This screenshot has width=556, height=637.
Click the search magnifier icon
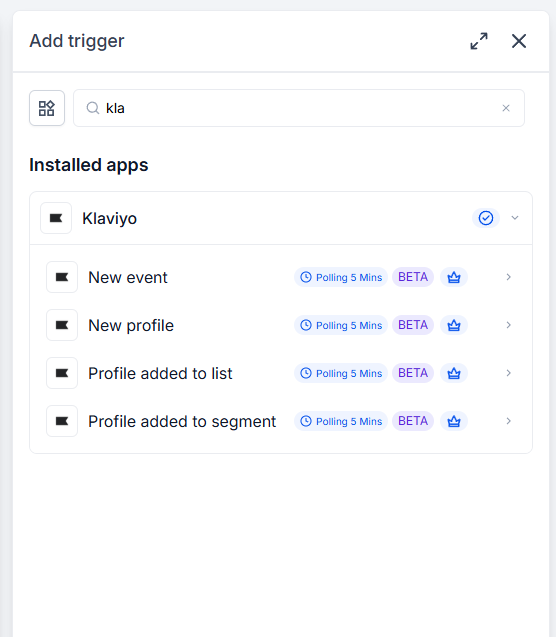[93, 108]
